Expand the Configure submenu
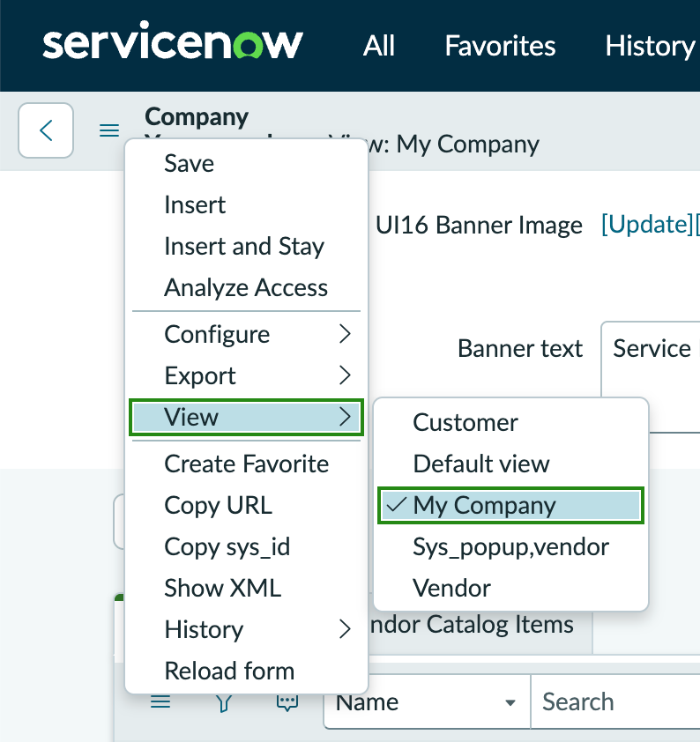700x742 pixels. [246, 335]
